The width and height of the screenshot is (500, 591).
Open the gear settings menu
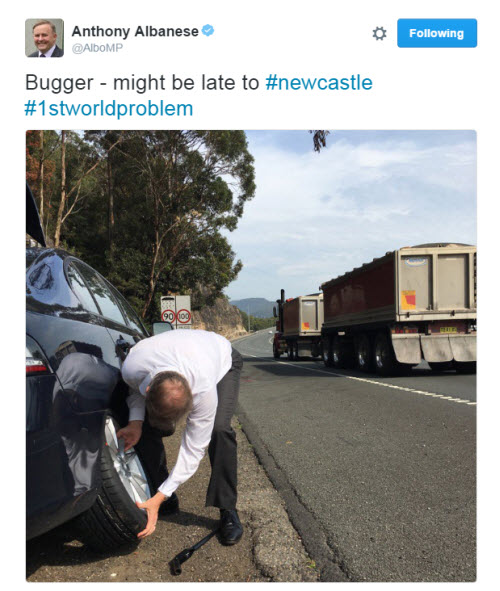(379, 33)
